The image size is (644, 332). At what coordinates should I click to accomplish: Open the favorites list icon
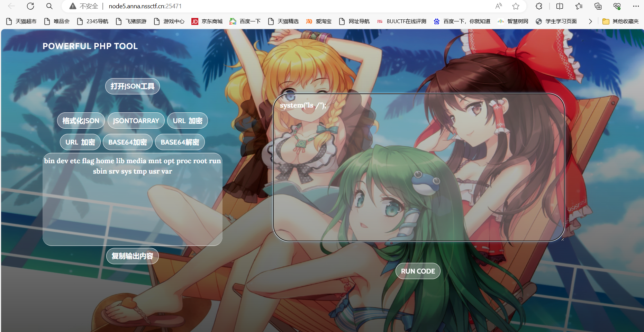pos(579,6)
